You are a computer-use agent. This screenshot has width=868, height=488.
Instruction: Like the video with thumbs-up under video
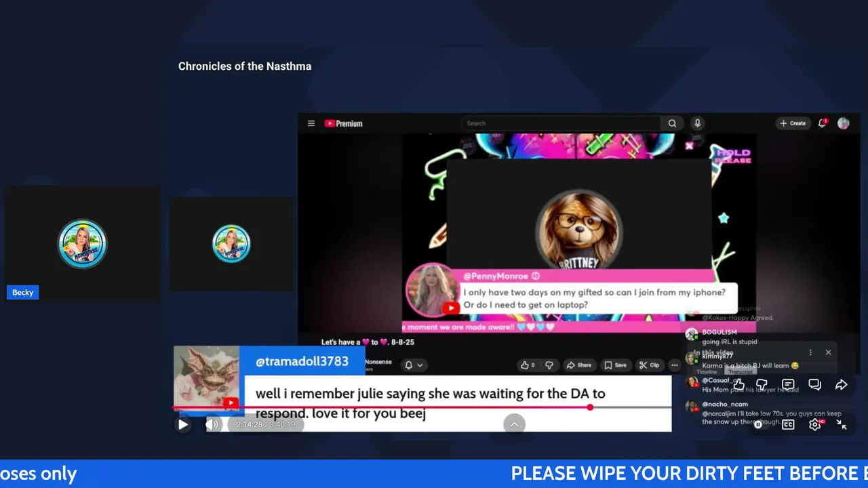point(528,365)
